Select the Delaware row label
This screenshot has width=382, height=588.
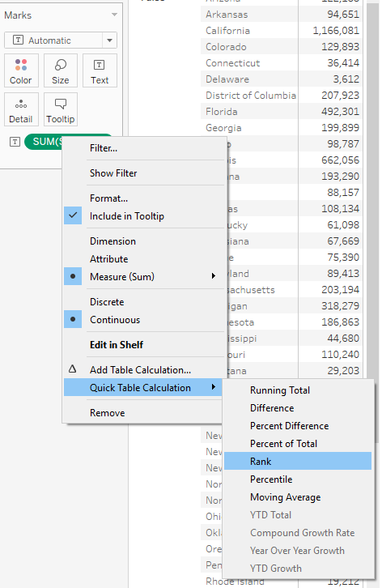[x=227, y=79]
